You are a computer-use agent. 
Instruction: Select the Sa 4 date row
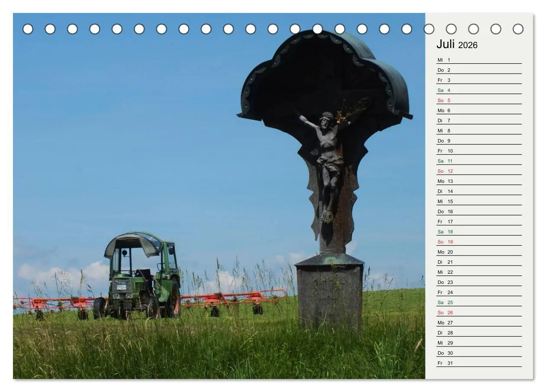click(479, 90)
